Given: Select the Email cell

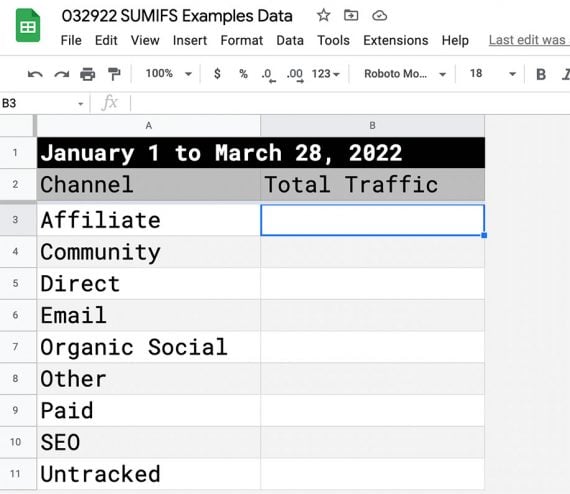Looking at the screenshot, I should (149, 315).
